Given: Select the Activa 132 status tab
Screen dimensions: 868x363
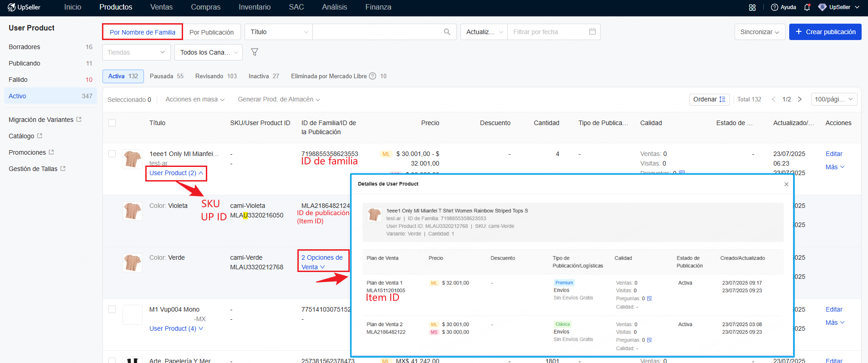Looking at the screenshot, I should click(123, 76).
